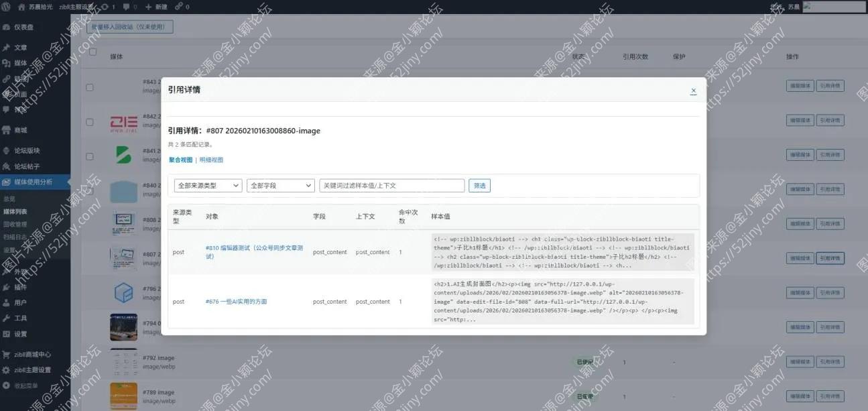This screenshot has height=411, width=868.
Task: Click the 新建 plus icon in admin bar
Action: 149,7
